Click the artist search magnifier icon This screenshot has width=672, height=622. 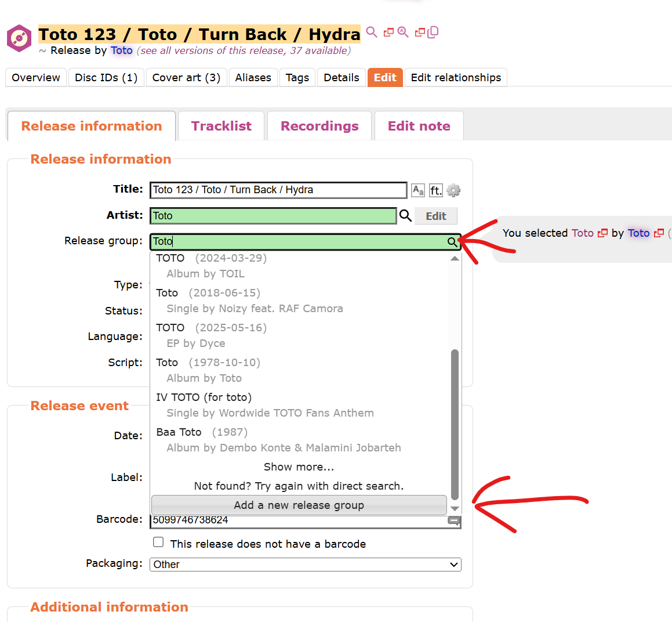[x=405, y=215]
